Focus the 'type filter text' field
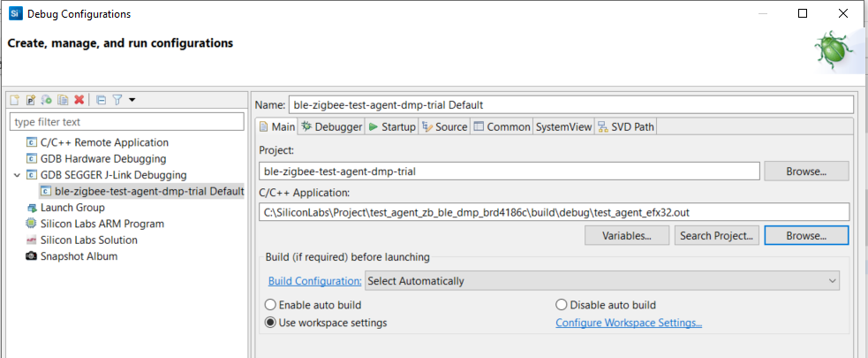The image size is (868, 358). click(127, 121)
